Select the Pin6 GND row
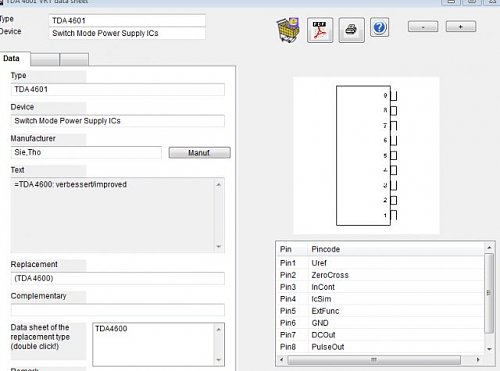 tap(380, 323)
